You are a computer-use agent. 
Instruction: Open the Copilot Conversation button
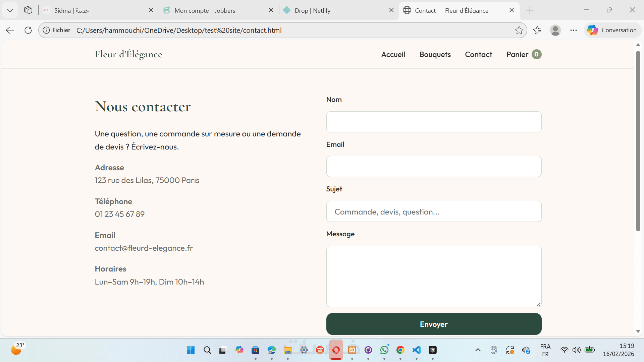[612, 30]
